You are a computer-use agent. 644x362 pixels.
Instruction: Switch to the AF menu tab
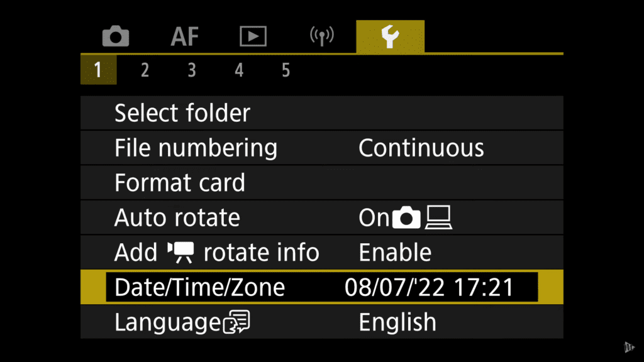[185, 36]
